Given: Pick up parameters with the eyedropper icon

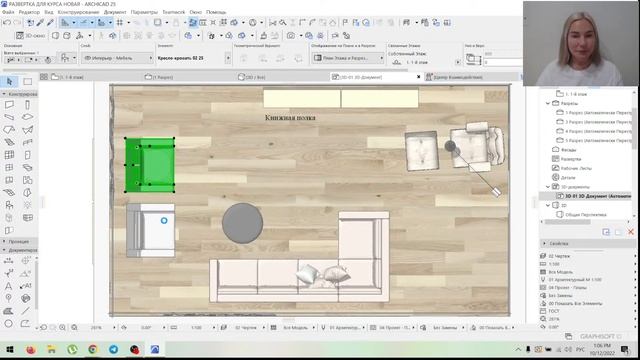Looking at the screenshot, I should (40, 23).
